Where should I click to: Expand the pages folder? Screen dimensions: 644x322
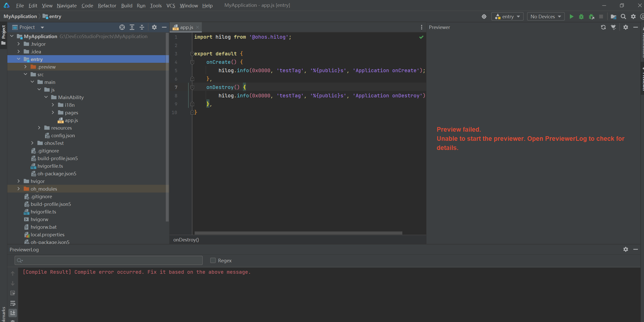53,113
